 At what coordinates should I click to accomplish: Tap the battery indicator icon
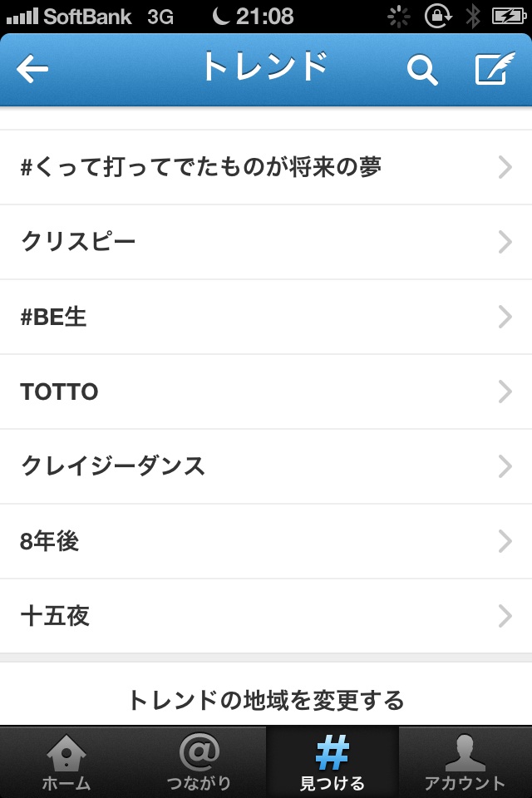pyautogui.click(x=506, y=16)
